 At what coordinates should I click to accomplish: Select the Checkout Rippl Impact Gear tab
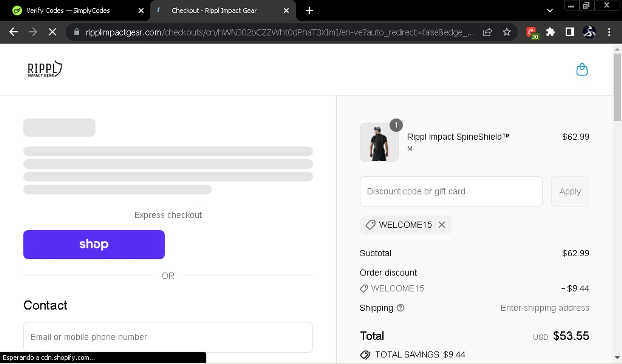(223, 11)
